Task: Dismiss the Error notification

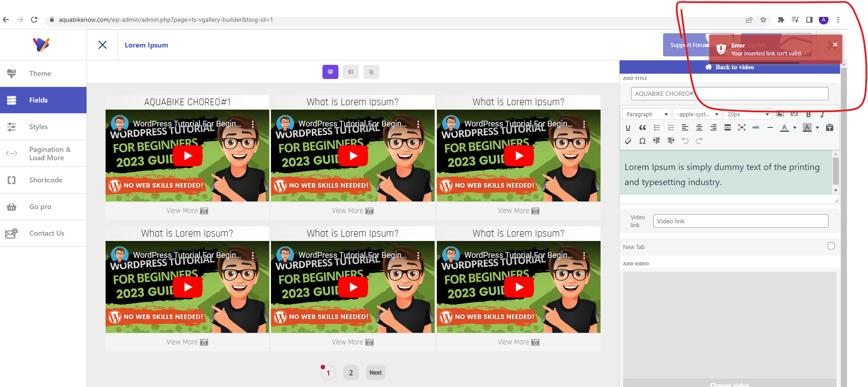Action: click(x=835, y=44)
